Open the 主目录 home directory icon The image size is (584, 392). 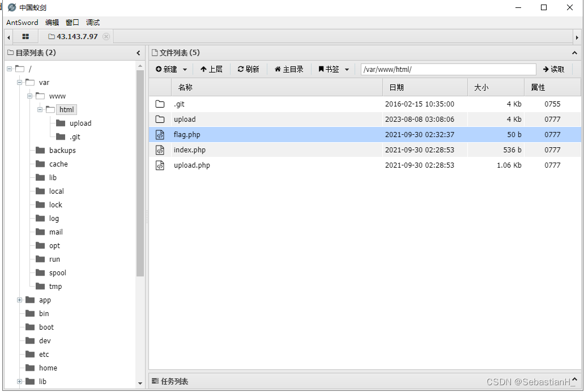[x=278, y=69]
